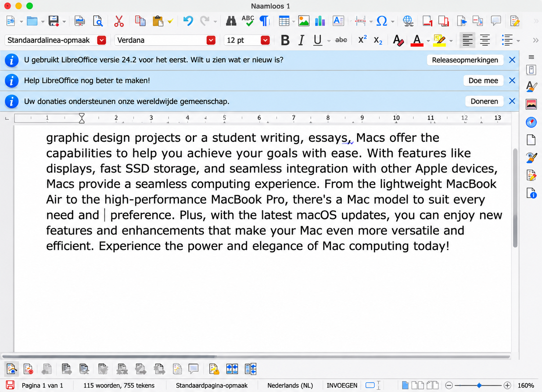Clear direct formatting
The height and width of the screenshot is (392, 542).
tap(398, 40)
